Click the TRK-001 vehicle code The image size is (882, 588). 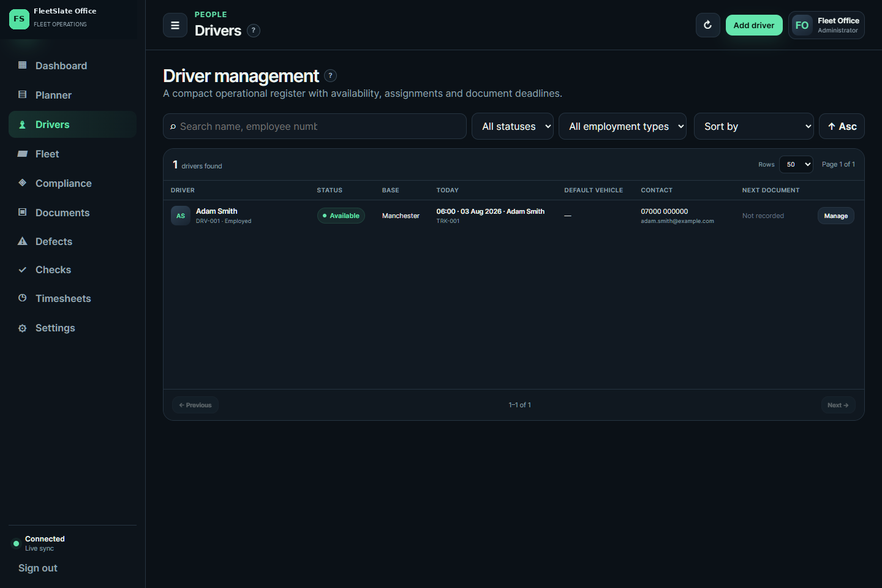click(x=448, y=221)
